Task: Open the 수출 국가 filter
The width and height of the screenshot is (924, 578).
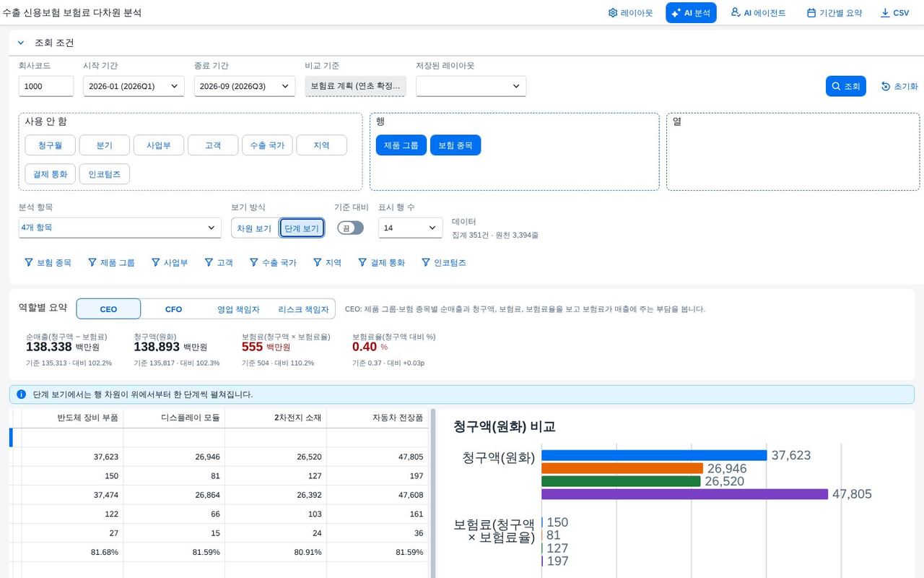Action: tap(273, 263)
